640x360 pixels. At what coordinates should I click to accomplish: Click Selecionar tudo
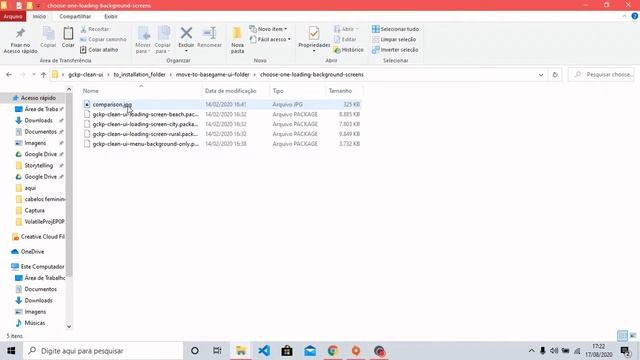tap(395, 29)
